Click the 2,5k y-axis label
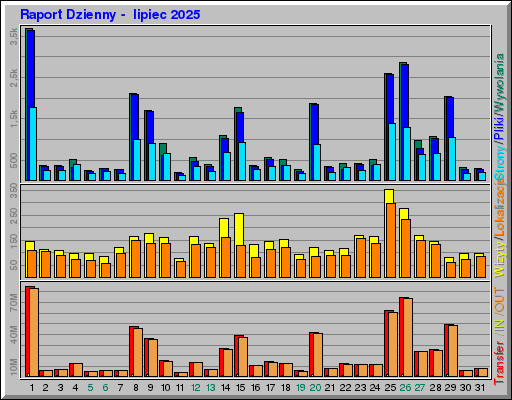 (x=14, y=78)
